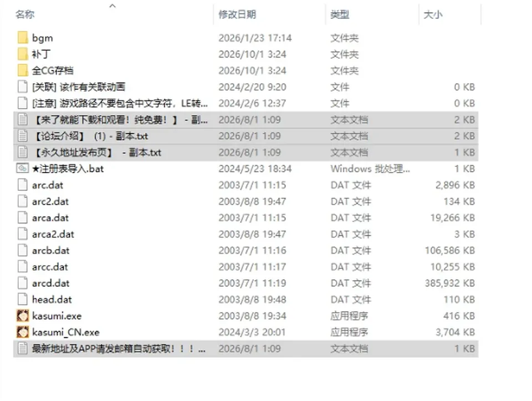The image size is (532, 401).
Task: Click the date 2024/5/23 18:34
Action: coord(255,169)
